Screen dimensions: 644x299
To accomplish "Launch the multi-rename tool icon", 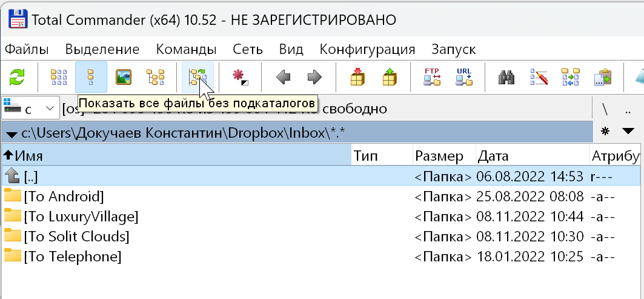I will [x=539, y=77].
